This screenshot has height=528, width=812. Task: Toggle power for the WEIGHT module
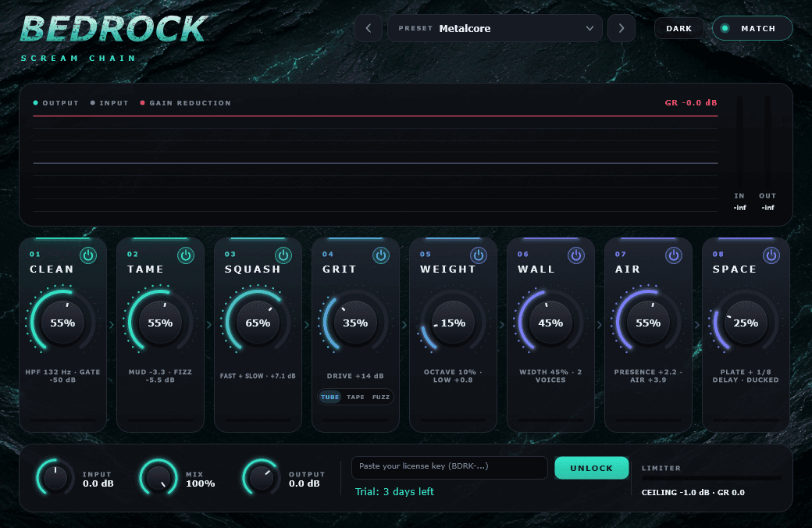click(x=479, y=255)
